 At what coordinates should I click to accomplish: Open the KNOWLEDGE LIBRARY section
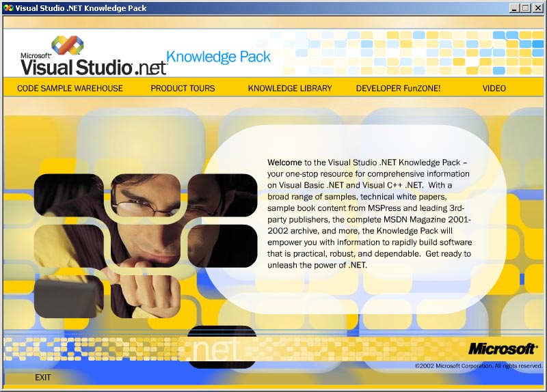point(290,88)
